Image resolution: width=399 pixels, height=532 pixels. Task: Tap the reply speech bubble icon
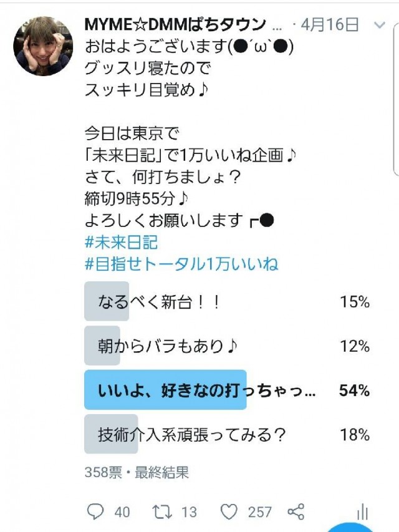point(95,512)
